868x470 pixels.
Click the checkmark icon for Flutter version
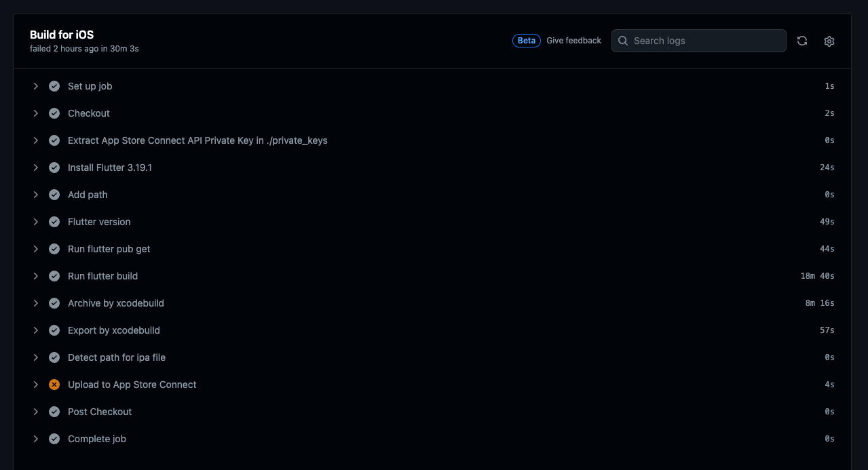click(54, 222)
